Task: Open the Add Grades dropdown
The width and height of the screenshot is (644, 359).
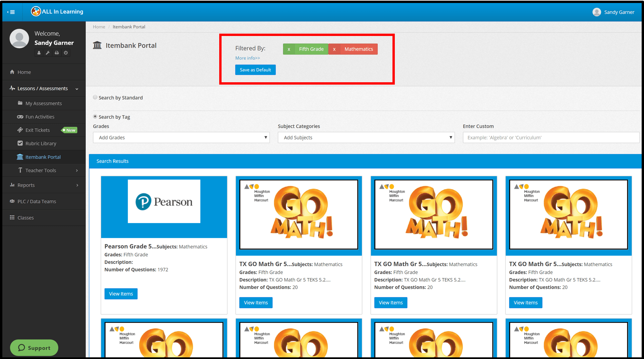Action: click(181, 137)
